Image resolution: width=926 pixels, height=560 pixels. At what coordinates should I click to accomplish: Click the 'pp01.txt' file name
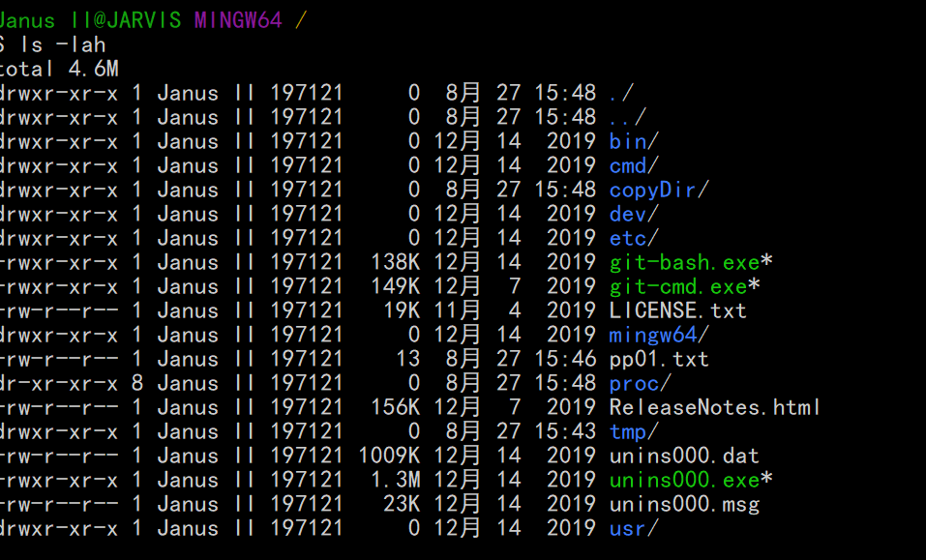coord(659,360)
